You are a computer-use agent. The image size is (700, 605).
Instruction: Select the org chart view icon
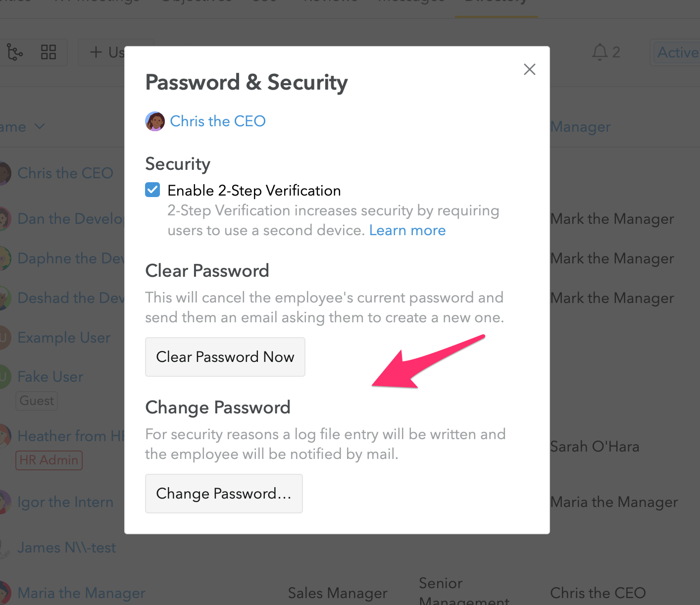[x=15, y=52]
